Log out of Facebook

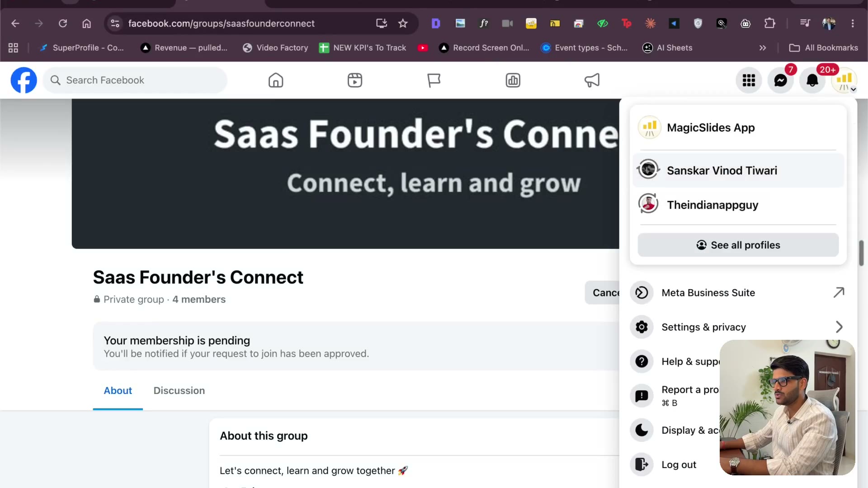(x=675, y=465)
